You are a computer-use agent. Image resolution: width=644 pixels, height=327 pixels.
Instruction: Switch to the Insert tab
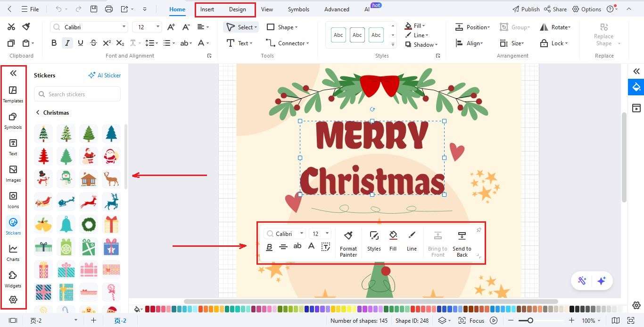[207, 9]
